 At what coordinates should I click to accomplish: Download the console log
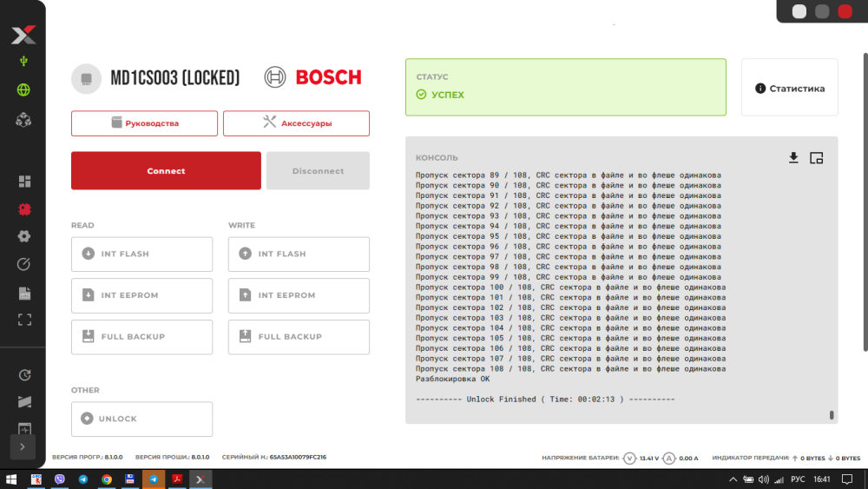pos(793,158)
